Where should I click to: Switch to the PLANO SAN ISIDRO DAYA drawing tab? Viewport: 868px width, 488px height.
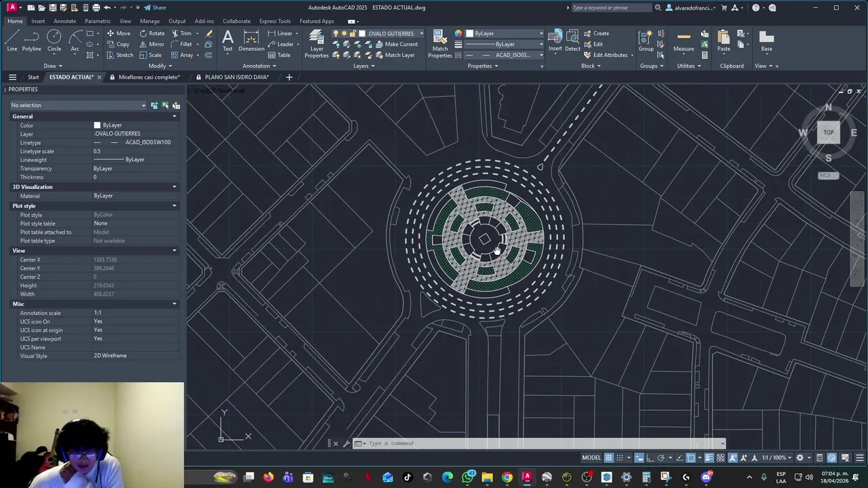[x=237, y=77]
